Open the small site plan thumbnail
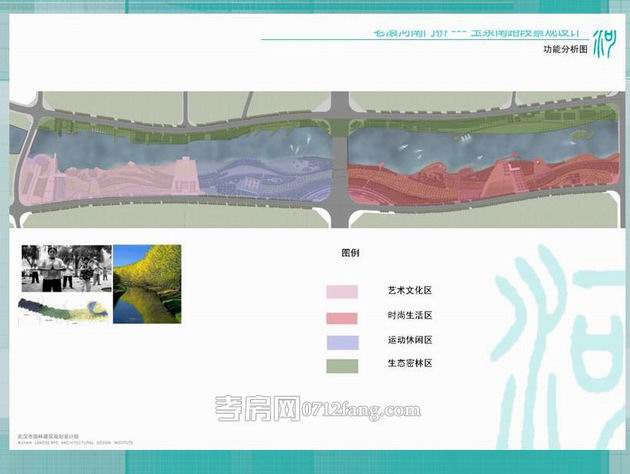The height and width of the screenshot is (474, 630). (64, 308)
